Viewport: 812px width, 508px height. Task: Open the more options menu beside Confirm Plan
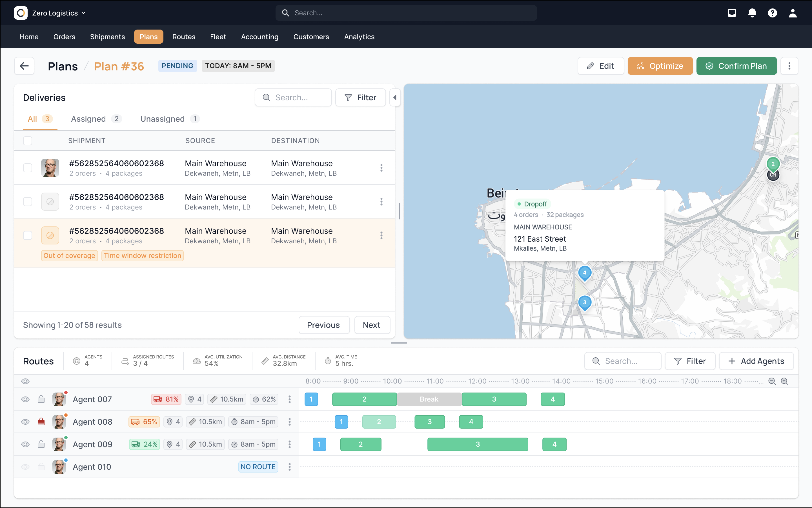[x=789, y=66]
